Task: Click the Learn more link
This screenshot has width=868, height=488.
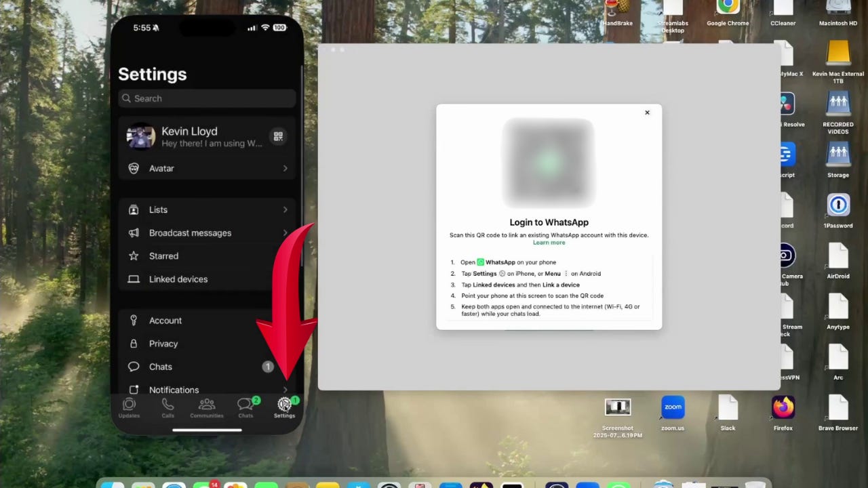Action: coord(549,243)
